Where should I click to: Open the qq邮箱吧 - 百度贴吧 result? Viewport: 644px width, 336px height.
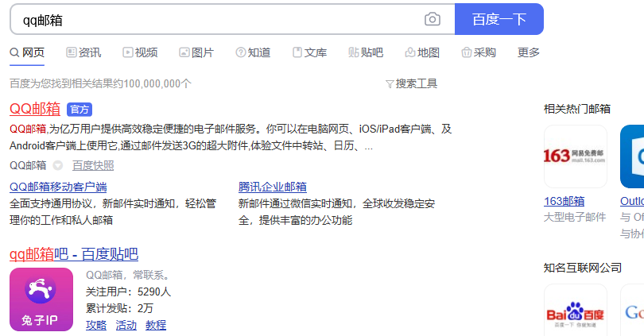[x=74, y=254]
